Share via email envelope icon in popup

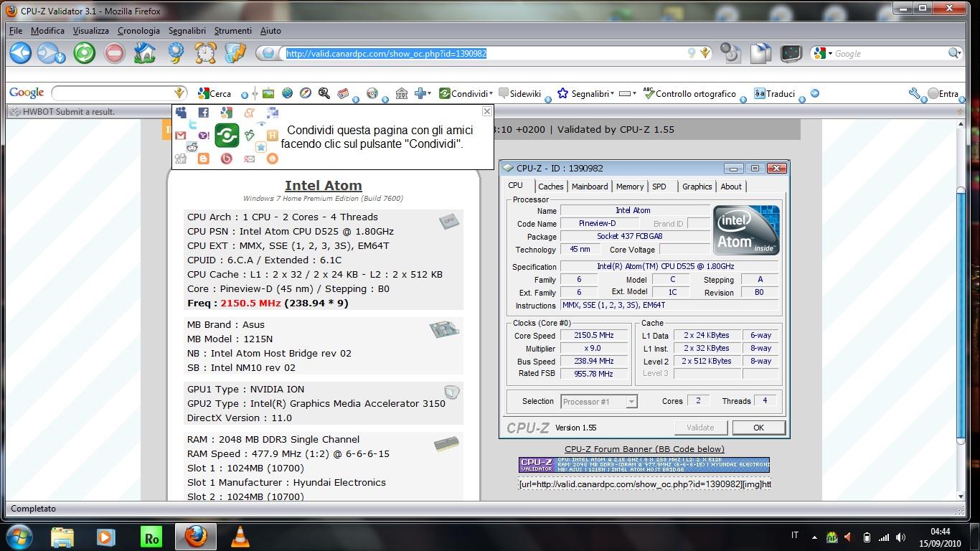[x=250, y=159]
